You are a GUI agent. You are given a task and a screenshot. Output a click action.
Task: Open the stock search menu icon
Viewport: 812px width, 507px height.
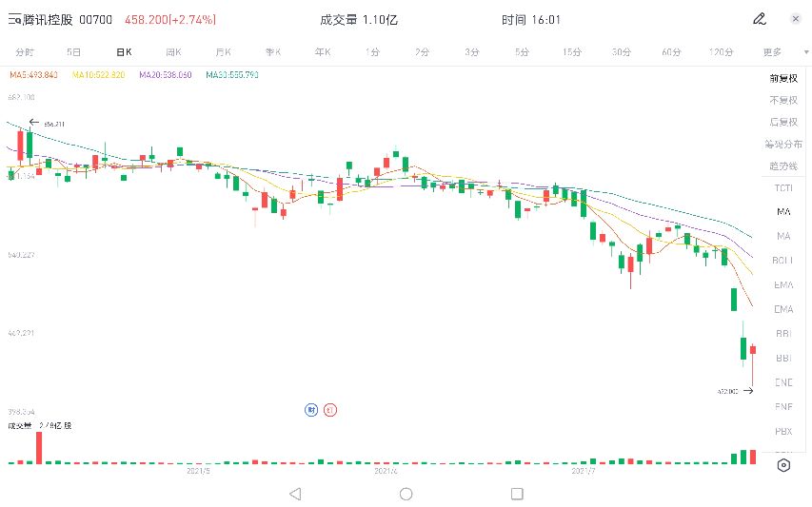(14, 20)
